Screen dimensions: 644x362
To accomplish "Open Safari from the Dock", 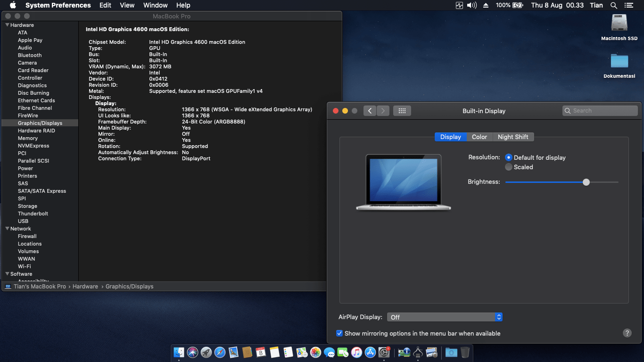I will (x=220, y=352).
